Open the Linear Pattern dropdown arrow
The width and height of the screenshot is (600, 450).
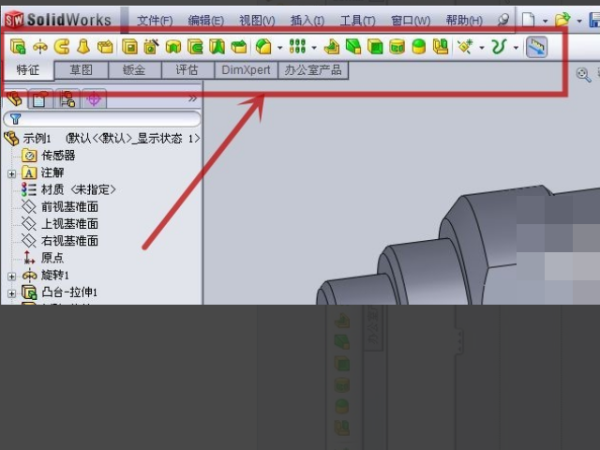point(314,48)
